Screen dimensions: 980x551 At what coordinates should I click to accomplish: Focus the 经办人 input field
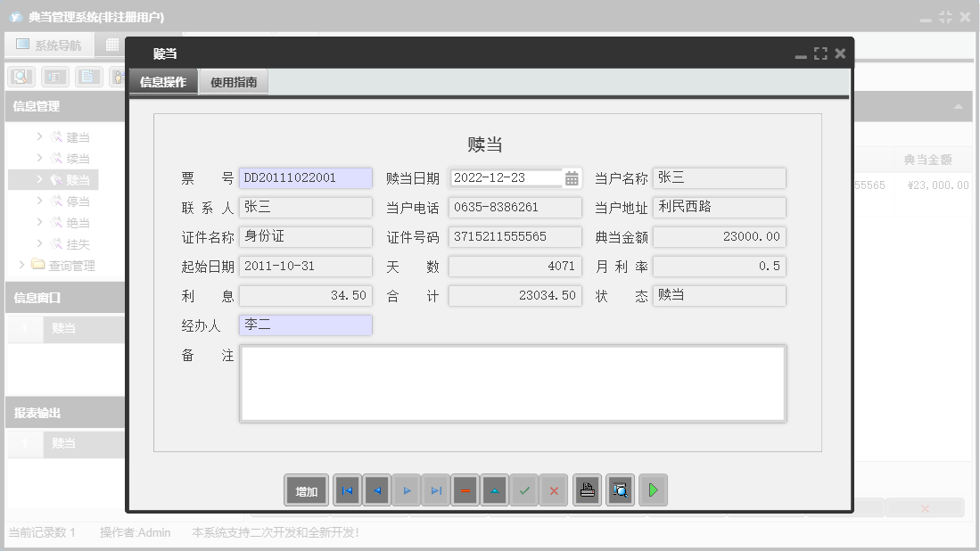click(305, 325)
